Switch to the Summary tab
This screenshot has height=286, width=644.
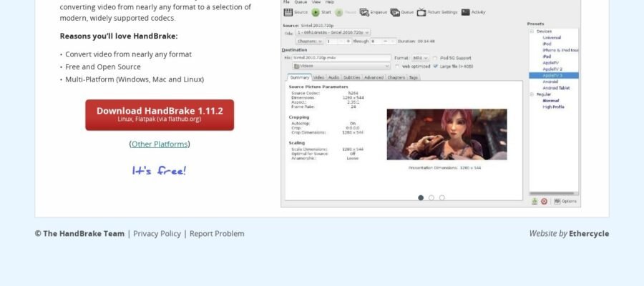tap(299, 77)
